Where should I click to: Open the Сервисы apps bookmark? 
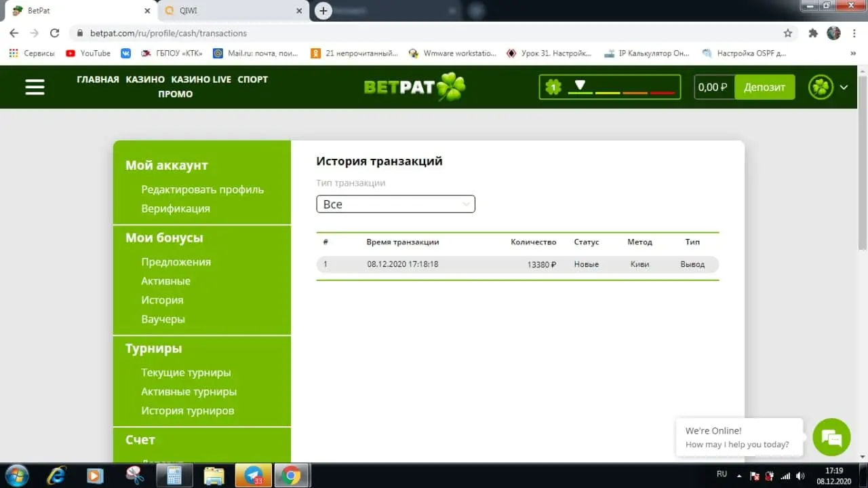[x=32, y=53]
